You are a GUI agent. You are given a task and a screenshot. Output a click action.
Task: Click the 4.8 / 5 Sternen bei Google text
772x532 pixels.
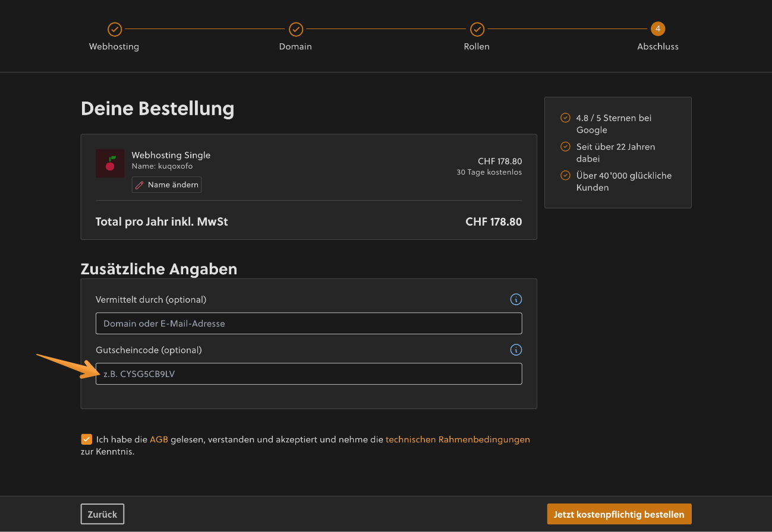coord(614,123)
